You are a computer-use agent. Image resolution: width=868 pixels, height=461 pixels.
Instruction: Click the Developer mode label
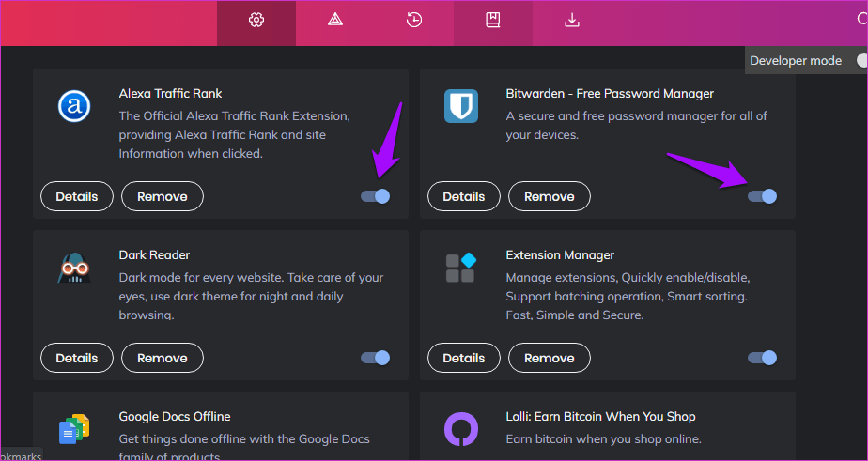(x=796, y=61)
